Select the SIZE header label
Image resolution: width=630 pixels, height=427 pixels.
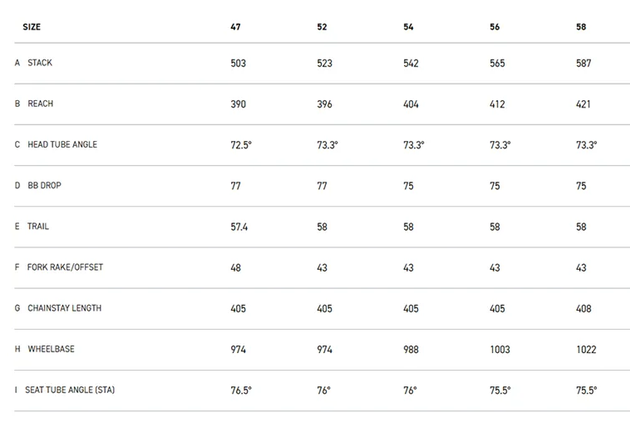pos(32,27)
